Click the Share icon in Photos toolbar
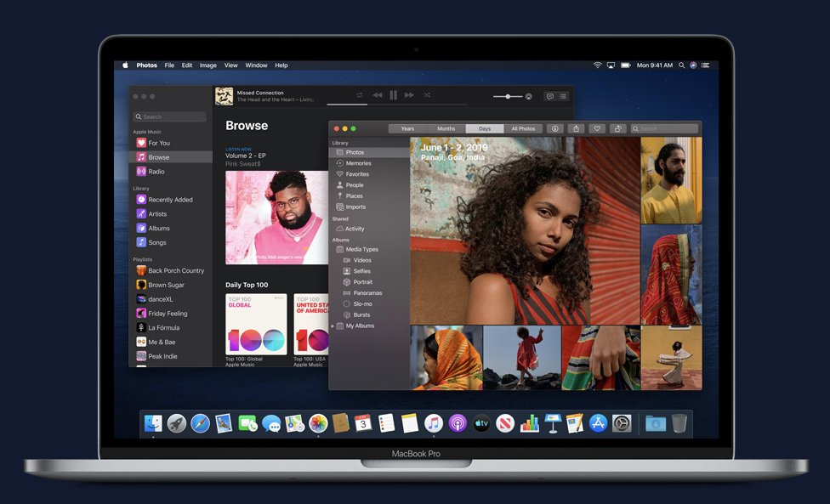The width and height of the screenshot is (830, 504). click(576, 128)
